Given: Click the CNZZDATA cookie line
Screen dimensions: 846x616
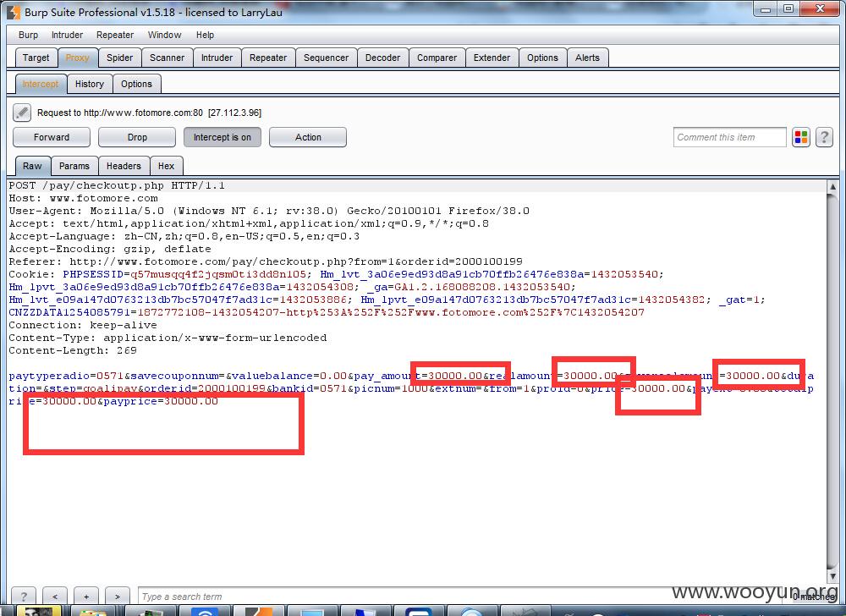Looking at the screenshot, I should 327,312.
